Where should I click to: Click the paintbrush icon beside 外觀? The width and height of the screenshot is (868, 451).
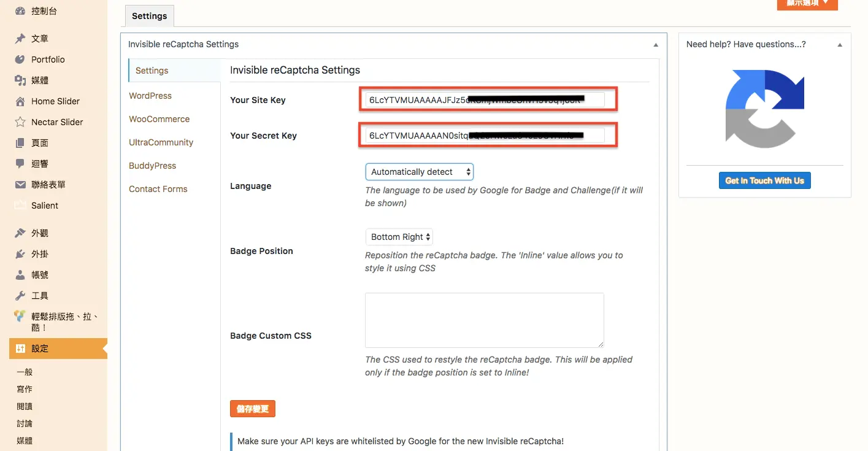(20, 233)
